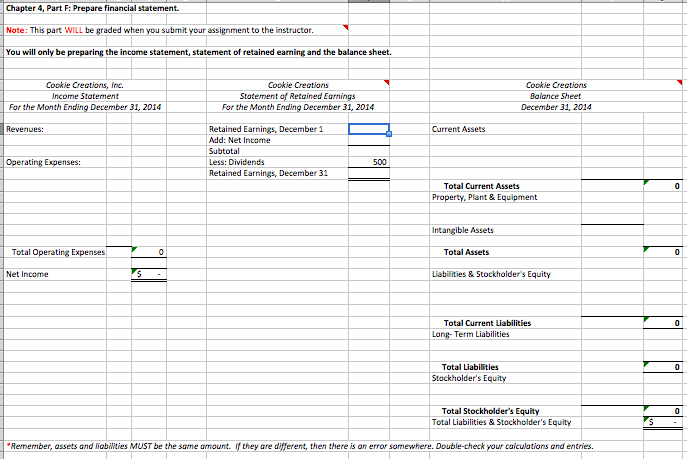Image resolution: width=687 pixels, height=459 pixels.
Task: Select 'Cookie Creations, Inc.' income statement title
Action: [x=85, y=85]
